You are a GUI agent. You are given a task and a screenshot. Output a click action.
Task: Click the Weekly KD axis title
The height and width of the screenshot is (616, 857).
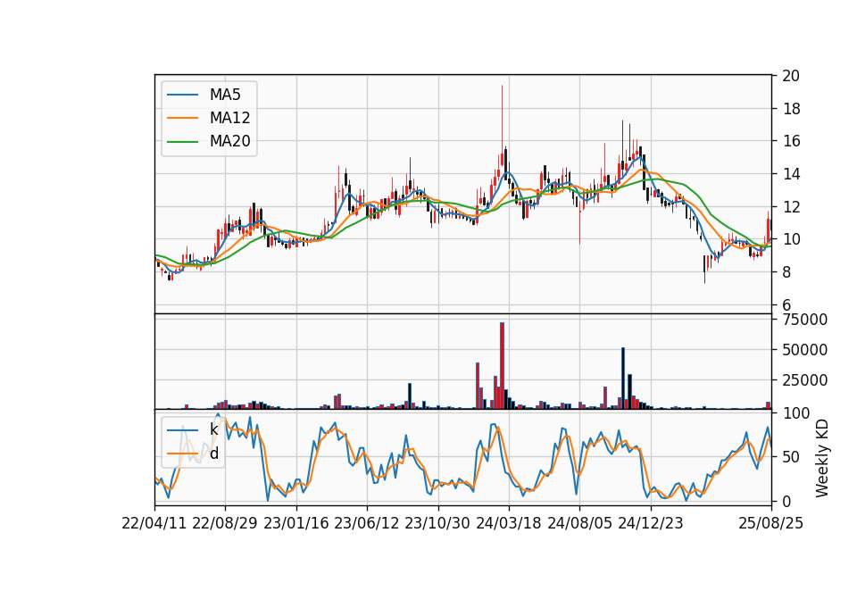(822, 459)
